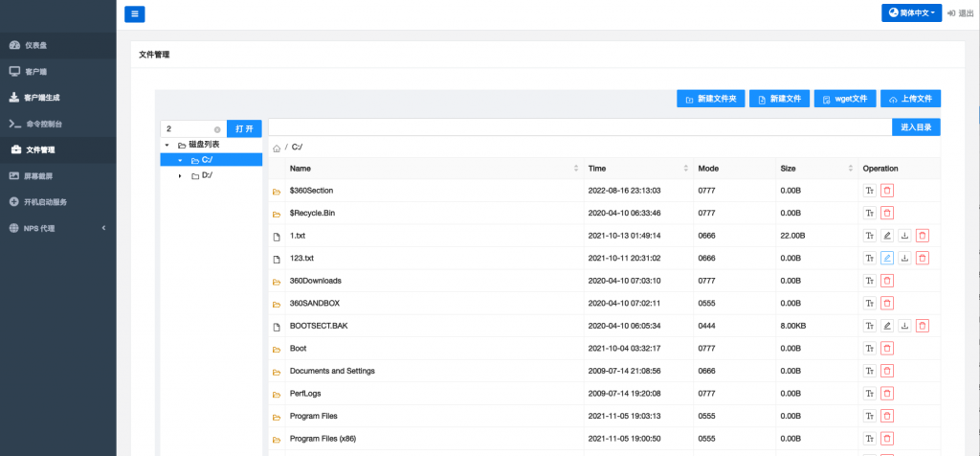Click the hamburger menu toggle button
The width and height of the screenshot is (980, 456).
click(135, 13)
